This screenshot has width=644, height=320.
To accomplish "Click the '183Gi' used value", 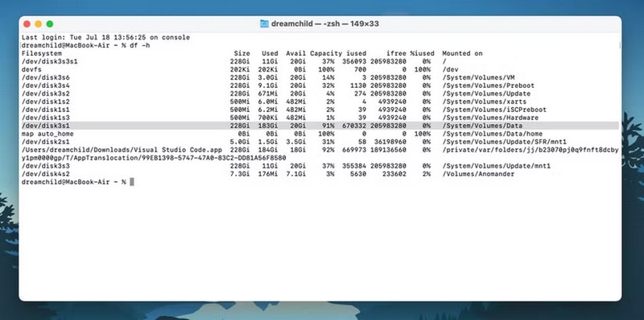I will 268,126.
